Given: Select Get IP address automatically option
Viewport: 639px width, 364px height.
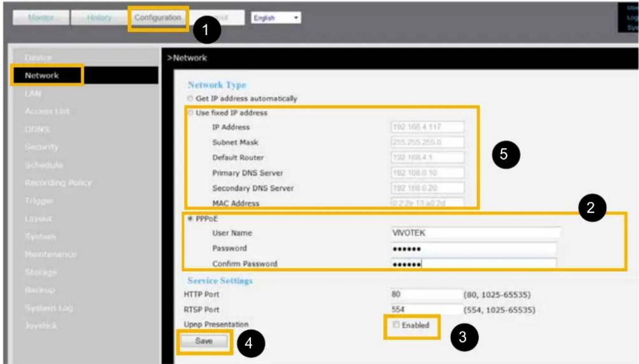Looking at the screenshot, I should [x=191, y=99].
